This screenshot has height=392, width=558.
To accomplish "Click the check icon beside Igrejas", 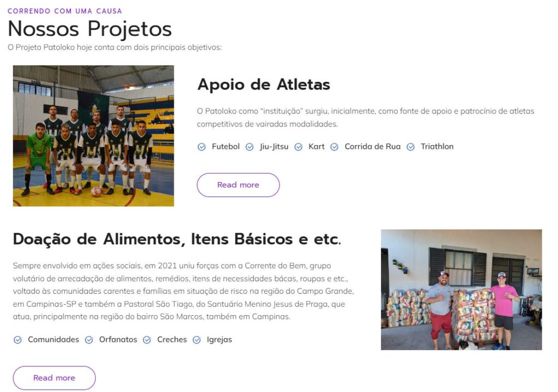I will coord(196,340).
